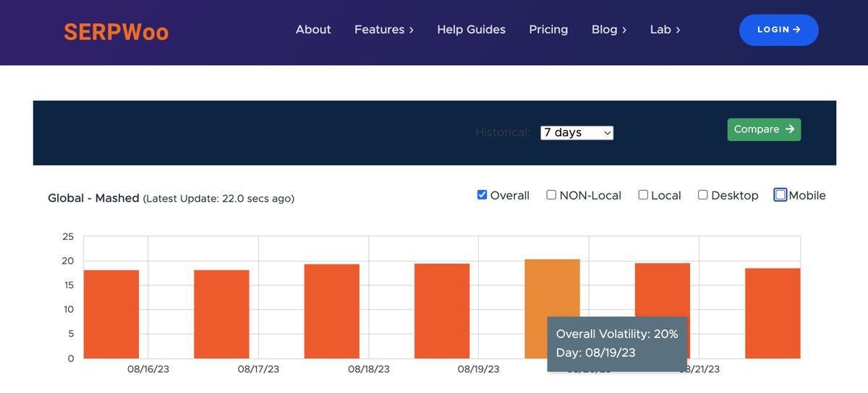
Task: Select the last bar after 08/21/23
Action: click(x=773, y=314)
